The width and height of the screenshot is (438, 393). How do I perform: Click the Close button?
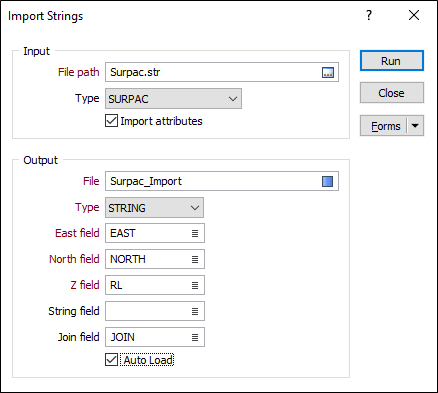pos(392,93)
